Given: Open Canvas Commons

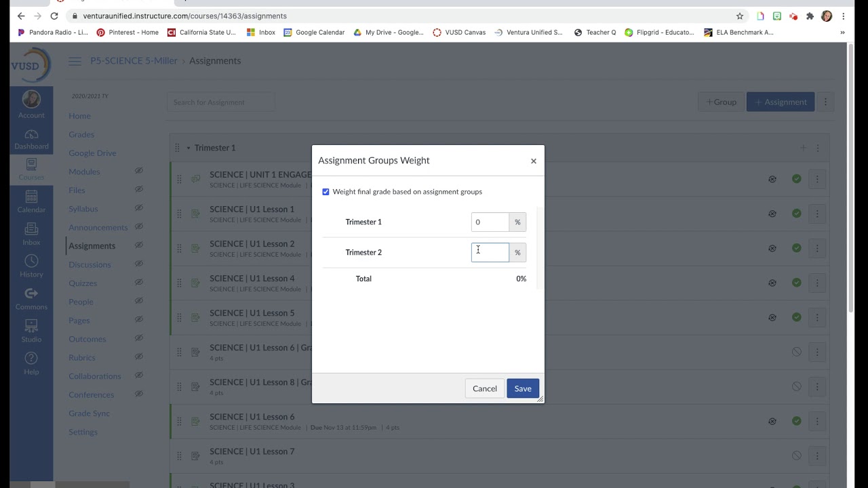Looking at the screenshot, I should (31, 299).
